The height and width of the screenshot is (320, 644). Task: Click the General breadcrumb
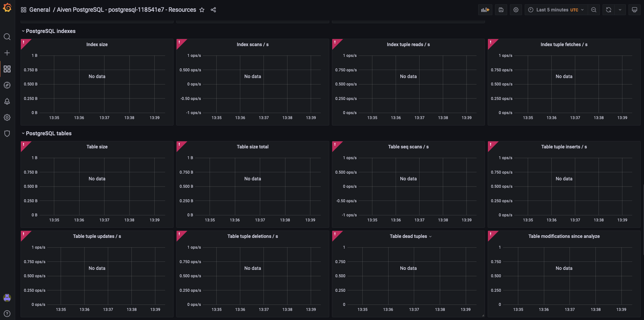point(40,9)
